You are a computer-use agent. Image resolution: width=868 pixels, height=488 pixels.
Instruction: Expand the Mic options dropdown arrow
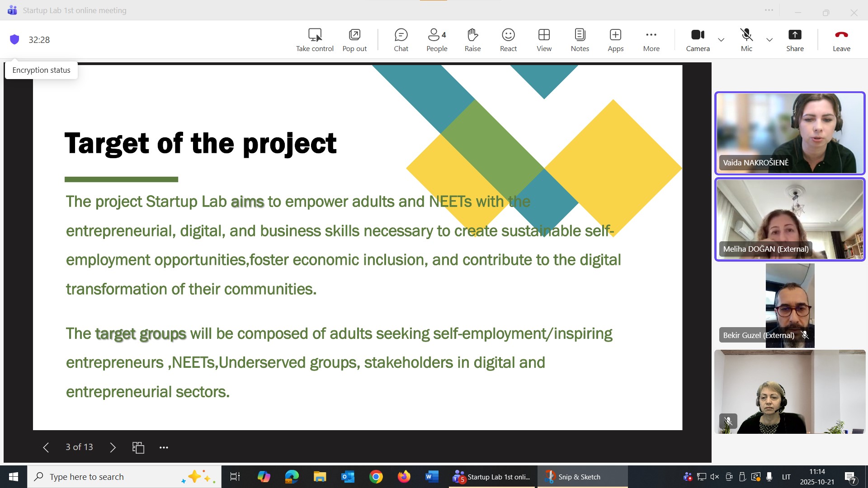tap(769, 40)
